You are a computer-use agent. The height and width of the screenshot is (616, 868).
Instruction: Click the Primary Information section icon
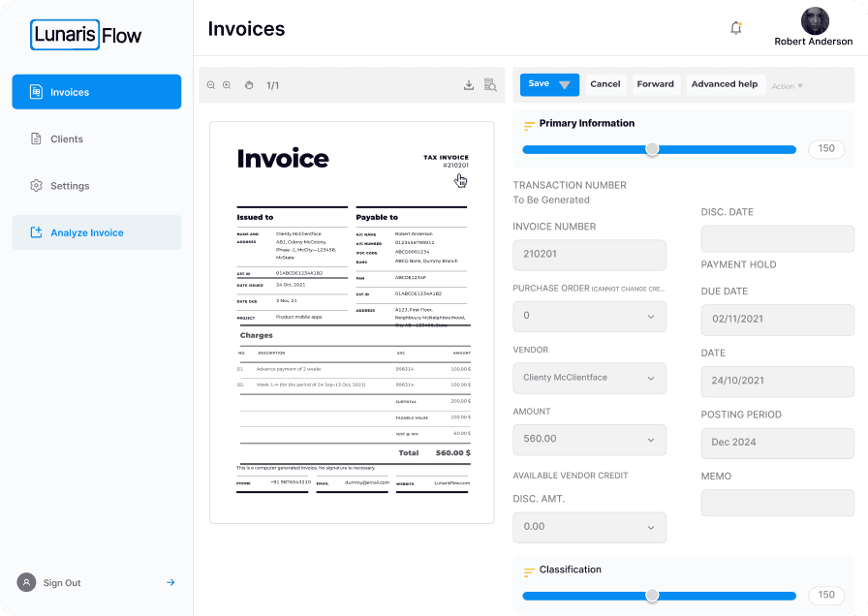(529, 126)
